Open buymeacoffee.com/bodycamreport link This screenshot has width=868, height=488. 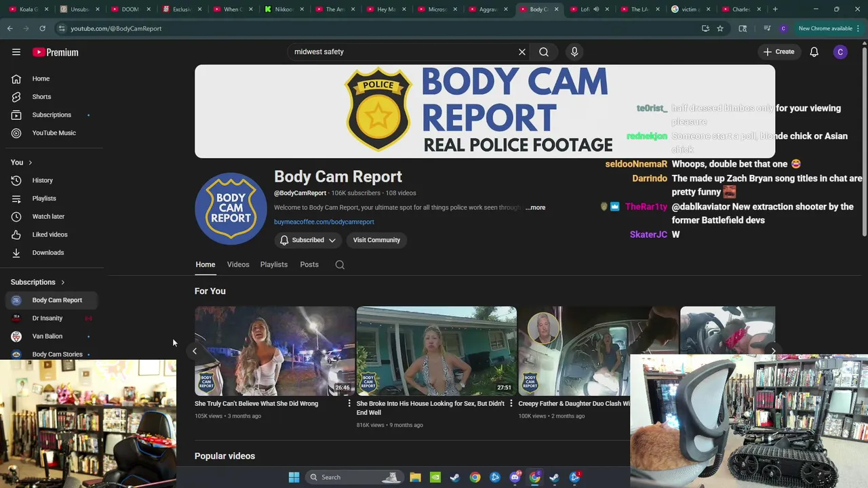pyautogui.click(x=324, y=222)
